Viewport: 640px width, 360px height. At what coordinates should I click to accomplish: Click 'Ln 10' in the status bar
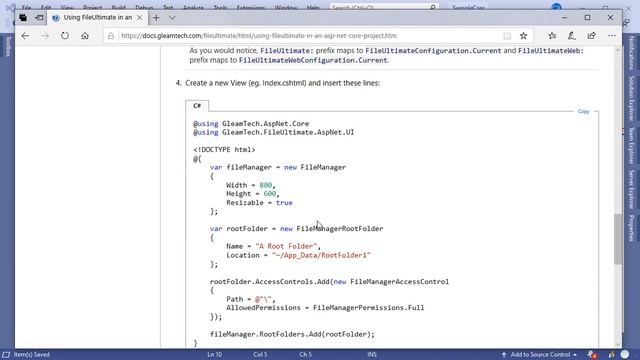tap(214, 355)
